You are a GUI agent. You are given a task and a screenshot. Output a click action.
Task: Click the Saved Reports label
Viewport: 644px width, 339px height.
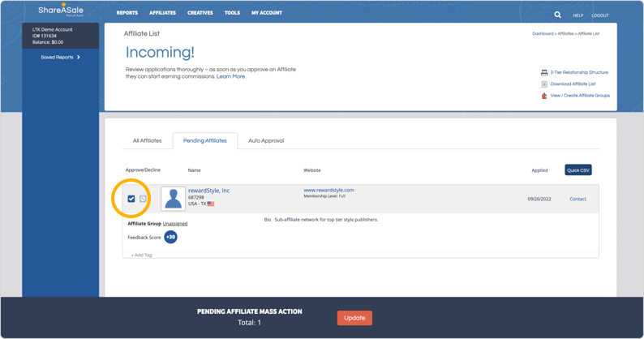point(57,57)
